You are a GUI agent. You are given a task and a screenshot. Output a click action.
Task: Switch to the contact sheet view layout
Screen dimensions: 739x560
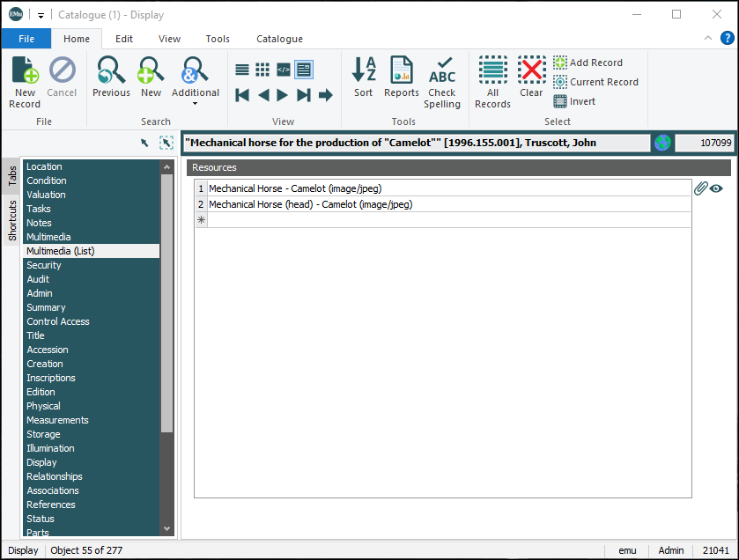pyautogui.click(x=262, y=69)
